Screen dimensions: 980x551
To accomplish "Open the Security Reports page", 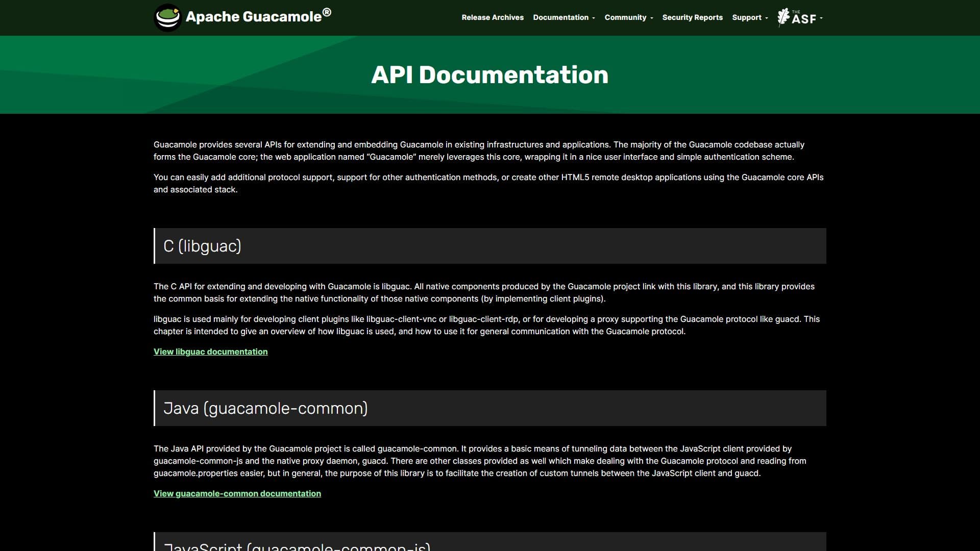I will tap(692, 17).
